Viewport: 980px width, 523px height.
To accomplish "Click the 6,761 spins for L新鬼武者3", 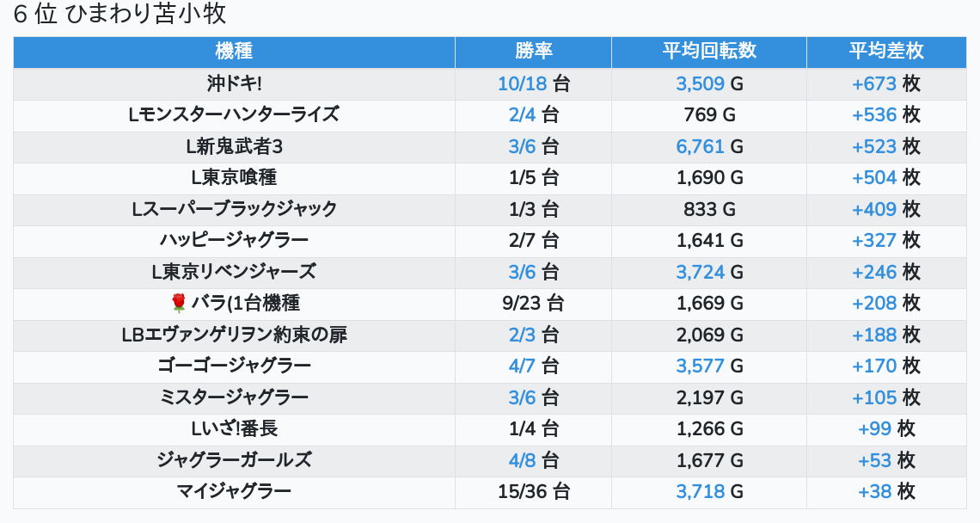I will pos(700,146).
